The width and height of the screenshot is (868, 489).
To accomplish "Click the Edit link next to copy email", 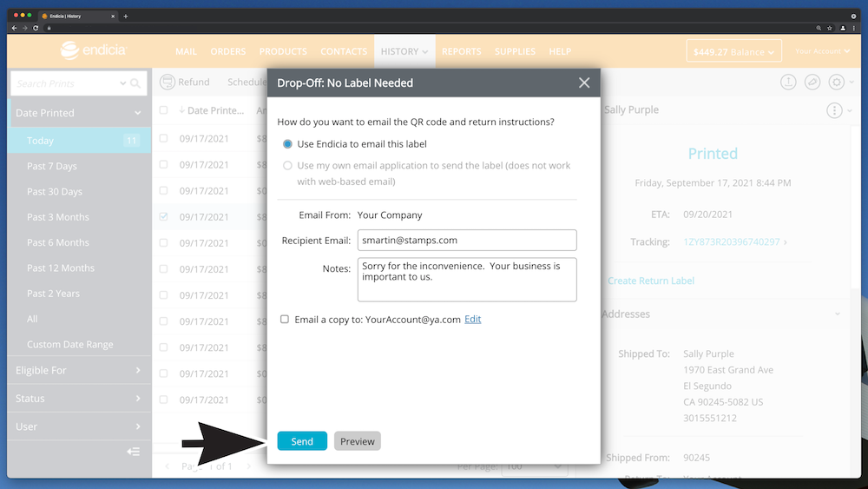I will 472,320.
